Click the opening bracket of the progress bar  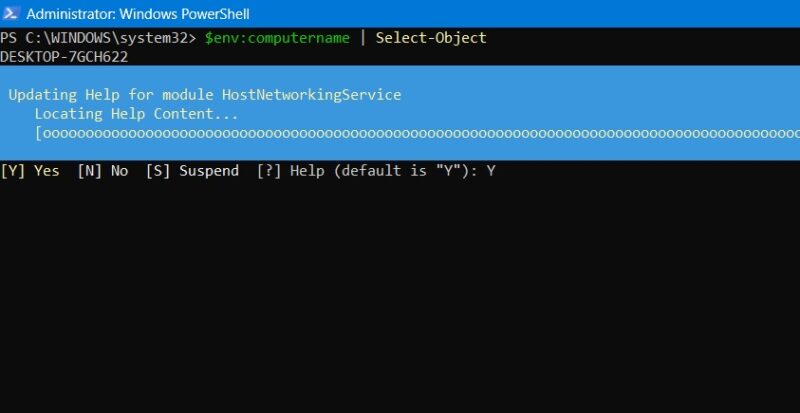point(38,133)
